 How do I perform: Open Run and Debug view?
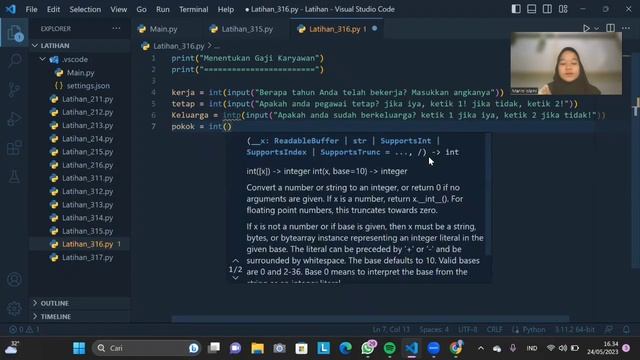tap(15, 119)
